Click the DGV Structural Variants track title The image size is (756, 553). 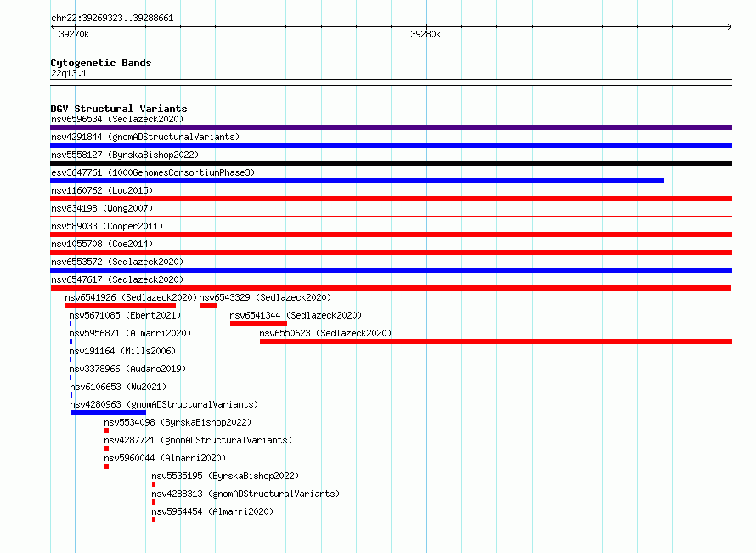[x=119, y=109]
